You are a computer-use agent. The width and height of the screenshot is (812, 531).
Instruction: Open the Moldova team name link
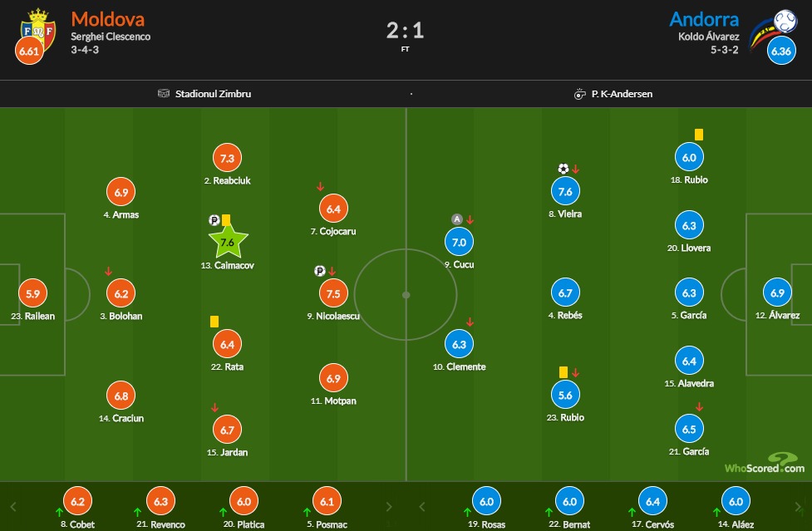(x=108, y=19)
